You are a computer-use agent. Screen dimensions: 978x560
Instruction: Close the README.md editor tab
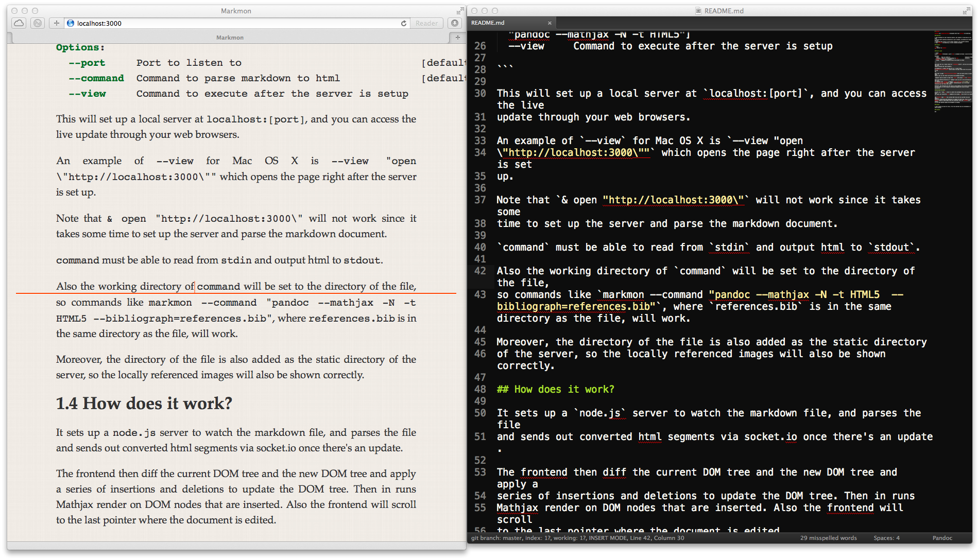pyautogui.click(x=550, y=23)
